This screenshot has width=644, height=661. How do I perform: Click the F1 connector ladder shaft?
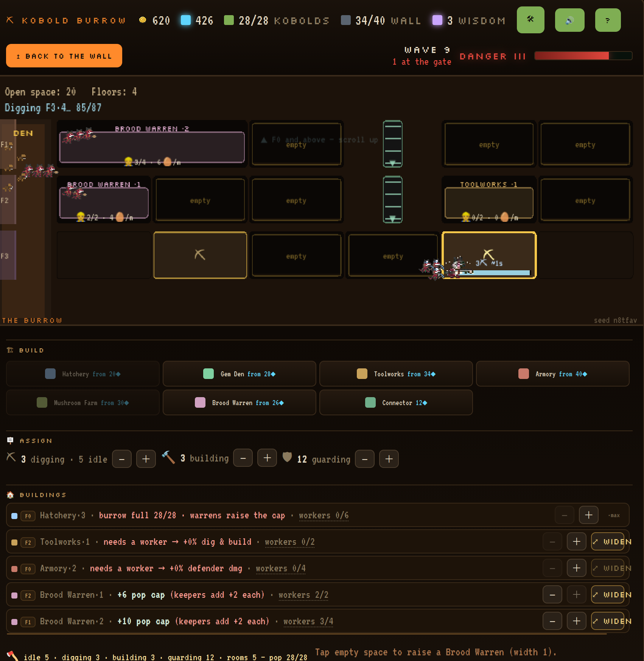click(x=393, y=144)
